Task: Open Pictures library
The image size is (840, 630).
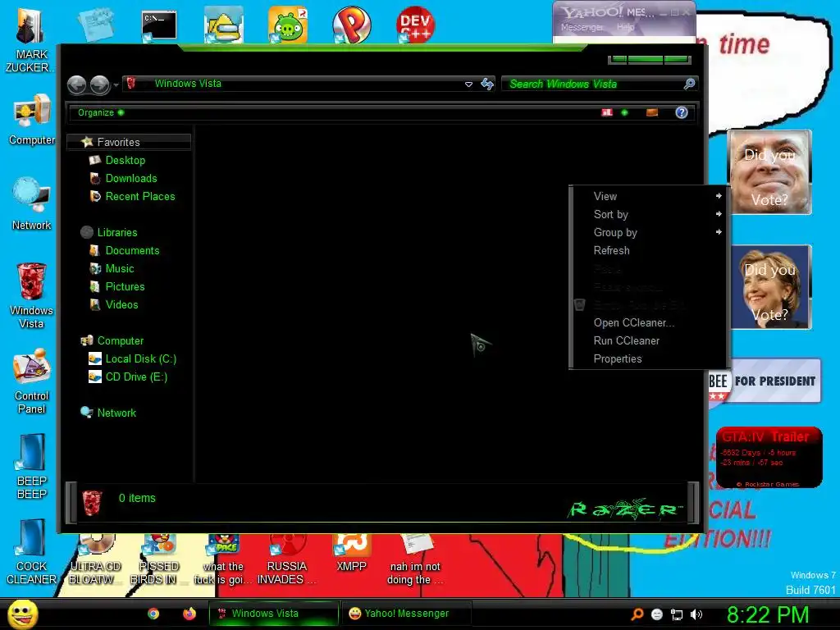Action: point(125,286)
